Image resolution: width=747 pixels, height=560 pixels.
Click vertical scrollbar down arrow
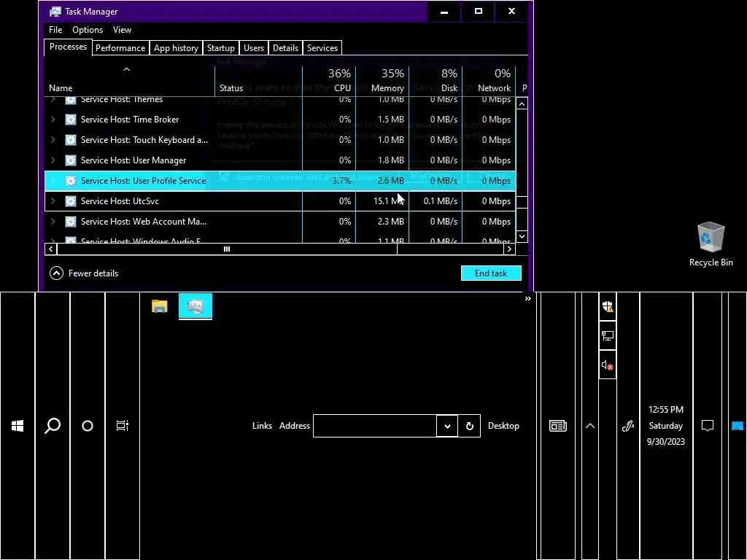pyautogui.click(x=522, y=236)
